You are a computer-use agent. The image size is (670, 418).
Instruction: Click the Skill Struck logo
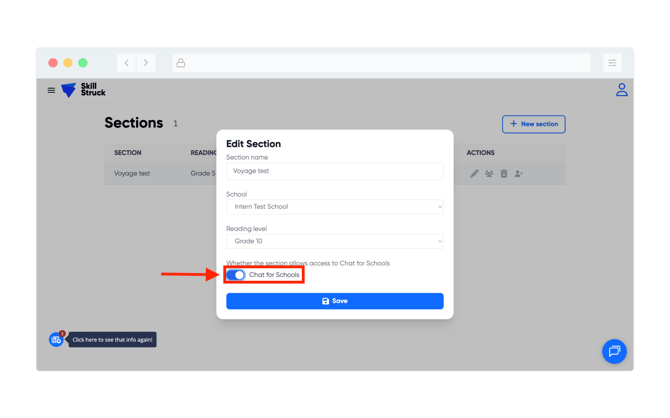84,90
